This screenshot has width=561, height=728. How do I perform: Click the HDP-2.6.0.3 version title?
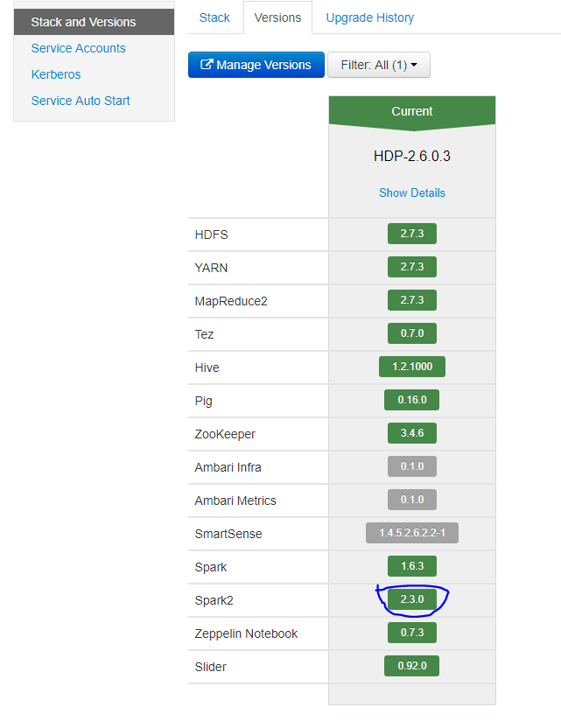click(x=411, y=157)
